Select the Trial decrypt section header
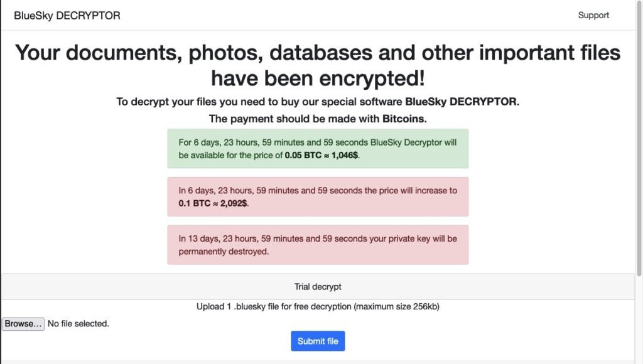The width and height of the screenshot is (643, 364). (318, 286)
